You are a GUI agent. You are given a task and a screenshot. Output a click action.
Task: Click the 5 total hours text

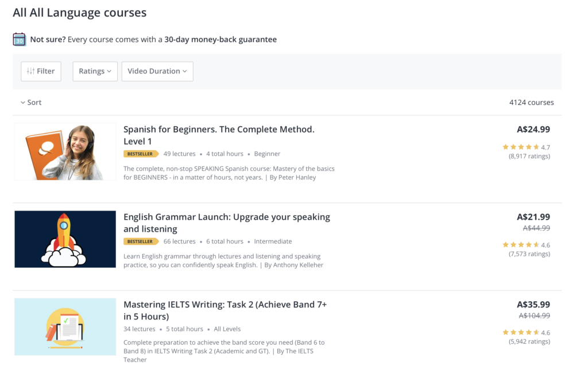(x=184, y=329)
